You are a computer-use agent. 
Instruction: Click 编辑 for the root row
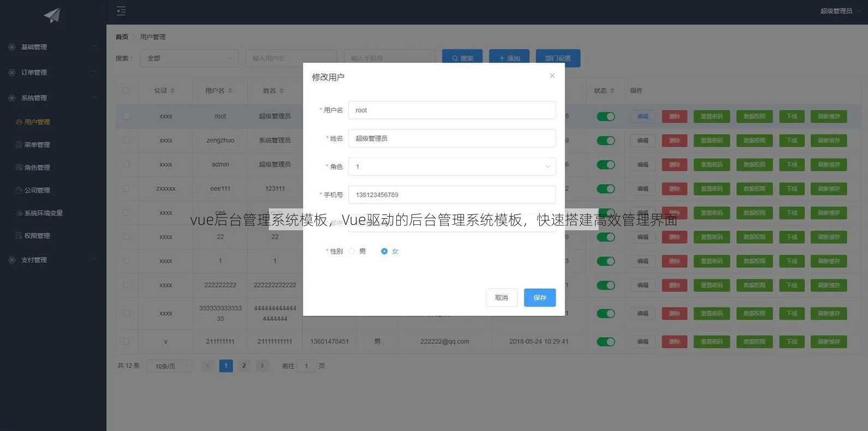(643, 116)
